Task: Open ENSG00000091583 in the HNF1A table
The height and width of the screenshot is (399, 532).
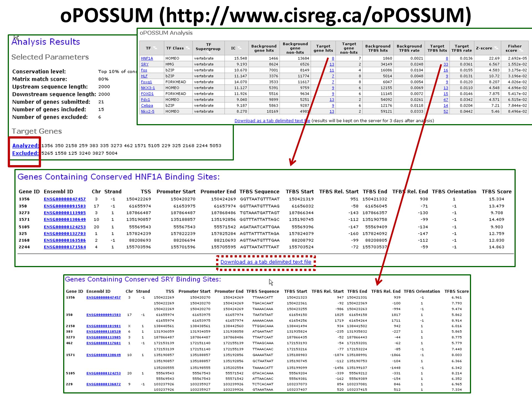Action: point(65,206)
